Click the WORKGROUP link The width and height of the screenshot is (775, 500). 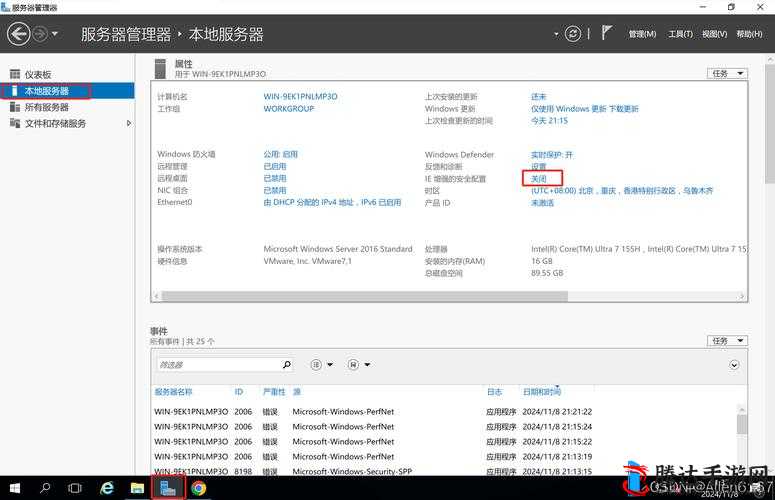289,109
